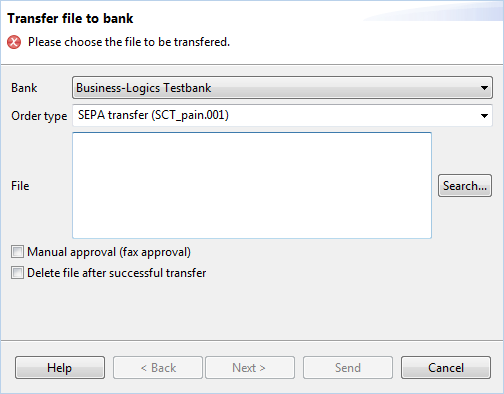Open the Bank dropdown arrow
Image resolution: width=504 pixels, height=394 pixels.
click(484, 88)
